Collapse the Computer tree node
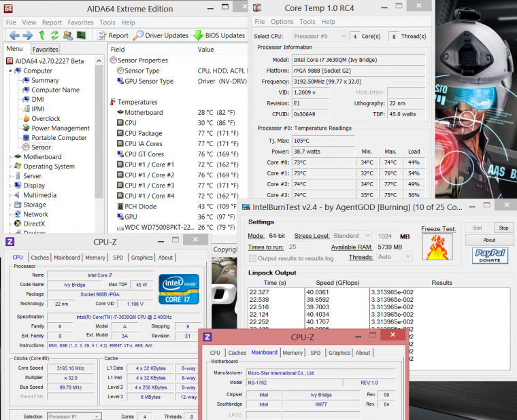The height and width of the screenshot is (420, 517). pyautogui.click(x=10, y=71)
